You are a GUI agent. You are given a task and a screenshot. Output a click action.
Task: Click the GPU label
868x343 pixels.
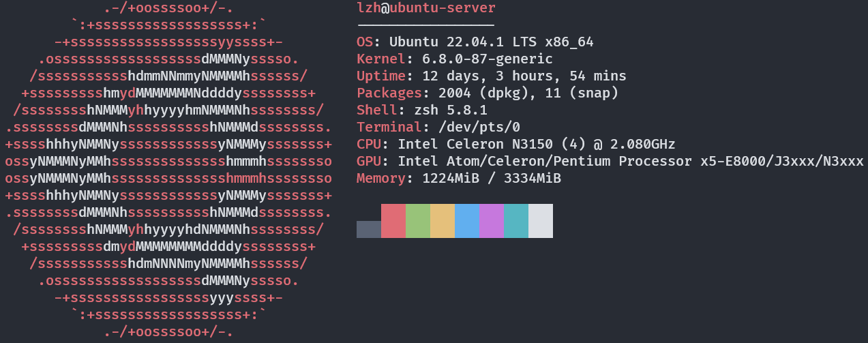pos(368,162)
